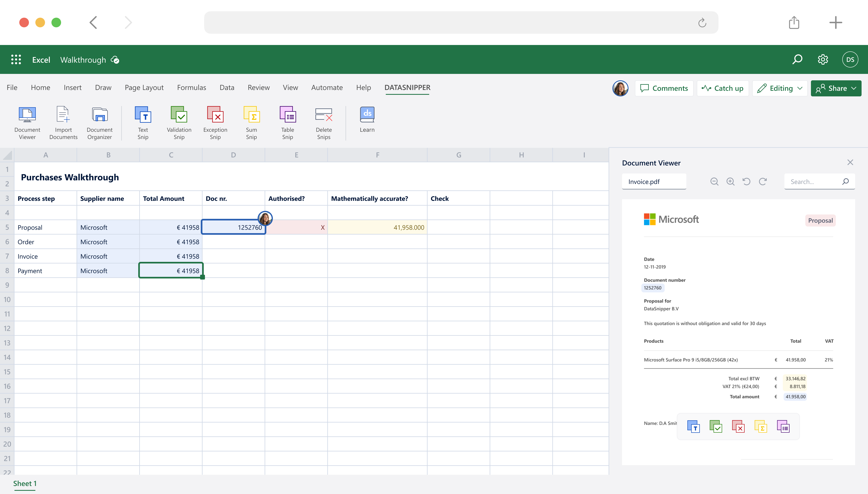Screen dimensions: 868x494
Task: Rotate document counterclockwise in viewer
Action: click(746, 182)
